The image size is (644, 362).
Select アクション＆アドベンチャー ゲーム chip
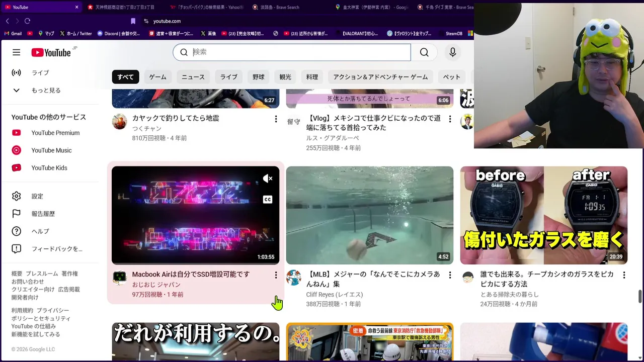point(380,77)
